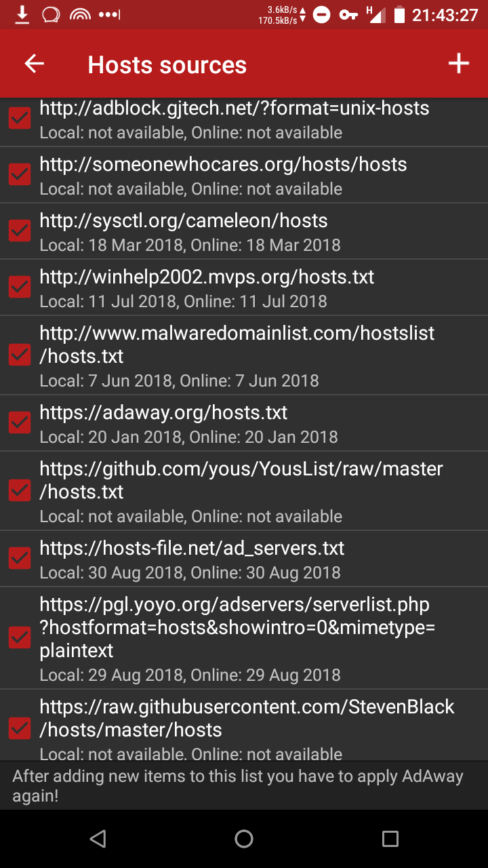Tap the back arrow in the header
488x868 pixels.
[x=34, y=64]
